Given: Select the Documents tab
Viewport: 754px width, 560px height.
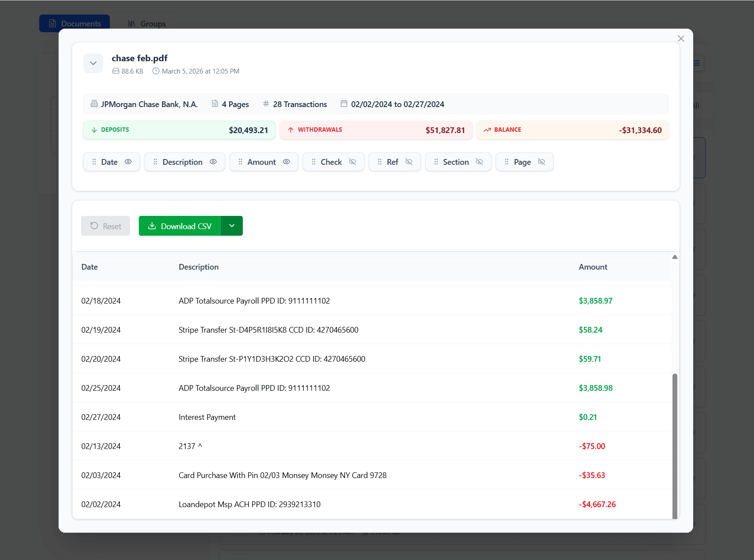Looking at the screenshot, I should coord(74,23).
